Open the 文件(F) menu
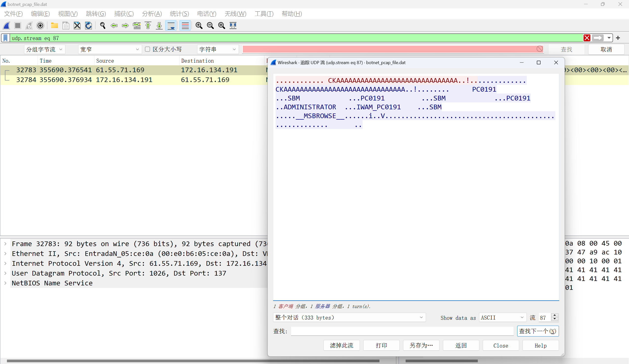Image resolution: width=629 pixels, height=364 pixels. tap(14, 14)
